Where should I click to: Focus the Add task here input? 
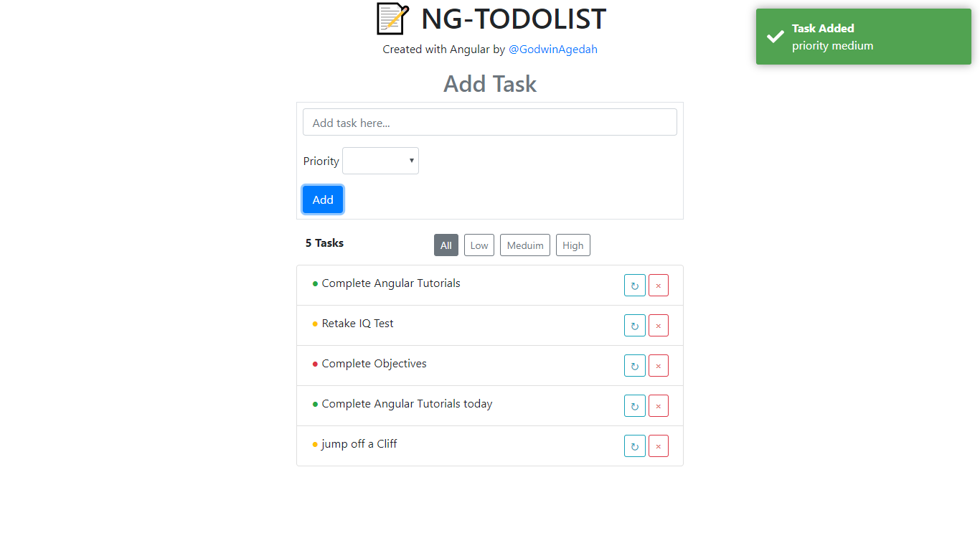(x=490, y=122)
